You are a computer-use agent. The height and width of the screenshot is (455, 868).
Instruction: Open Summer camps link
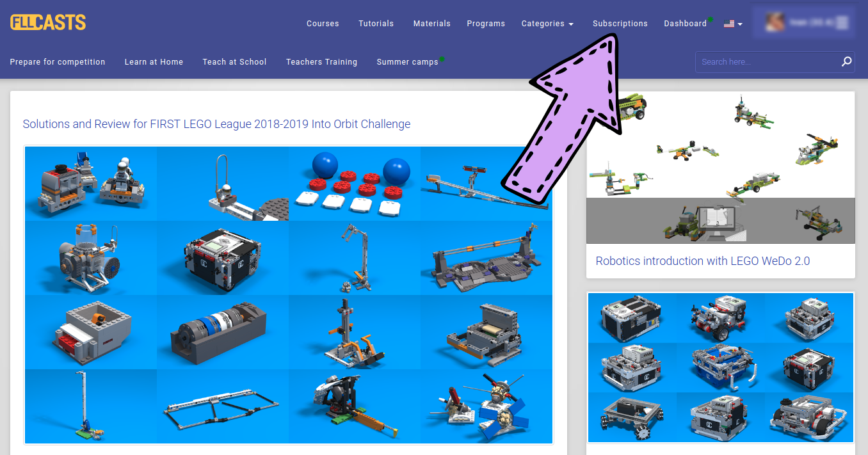point(407,62)
